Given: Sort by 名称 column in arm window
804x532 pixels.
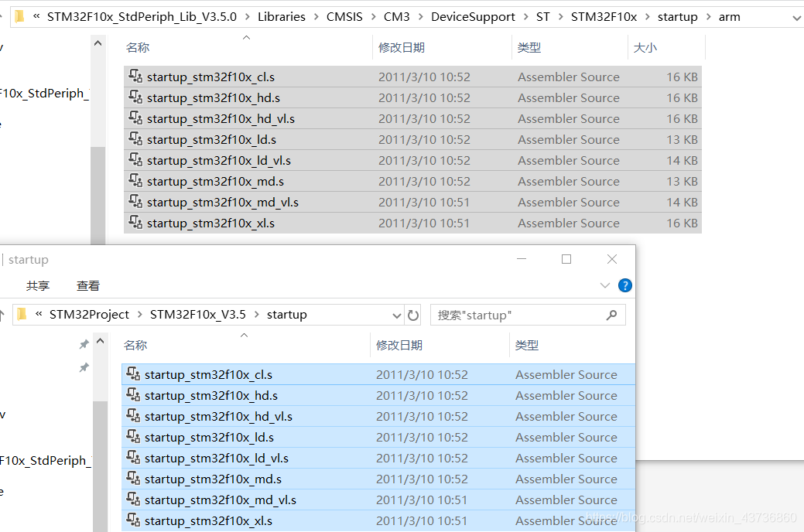Looking at the screenshot, I should click(x=138, y=48).
